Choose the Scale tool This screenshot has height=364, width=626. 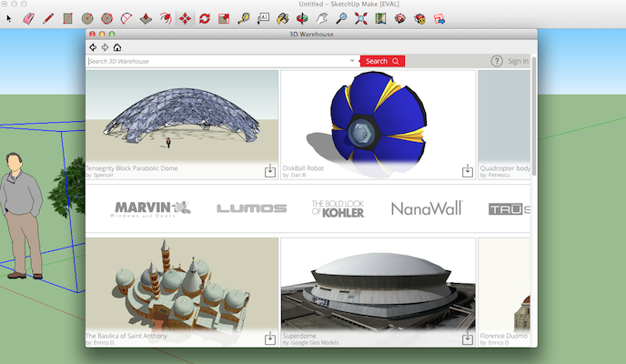click(224, 18)
